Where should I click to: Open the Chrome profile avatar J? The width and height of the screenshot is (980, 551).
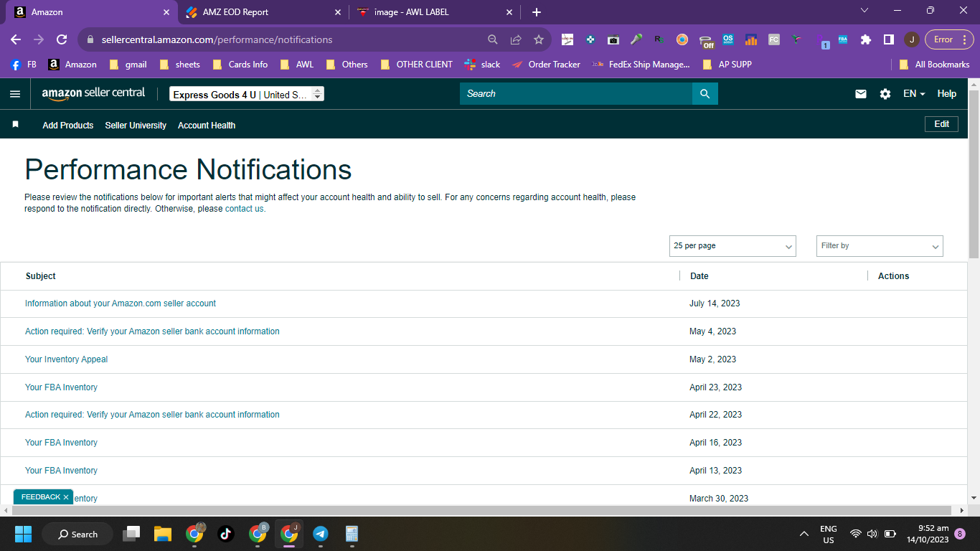pos(911,39)
